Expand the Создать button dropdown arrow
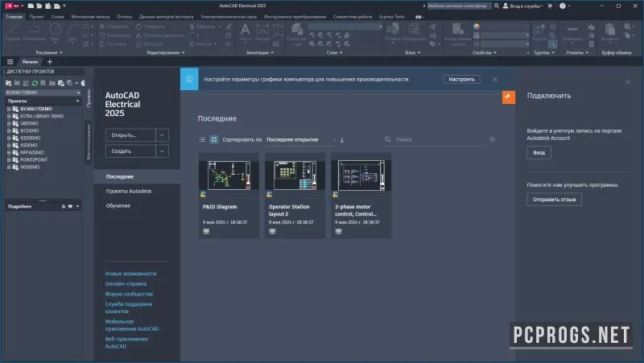This screenshot has height=363, width=644. point(163,151)
